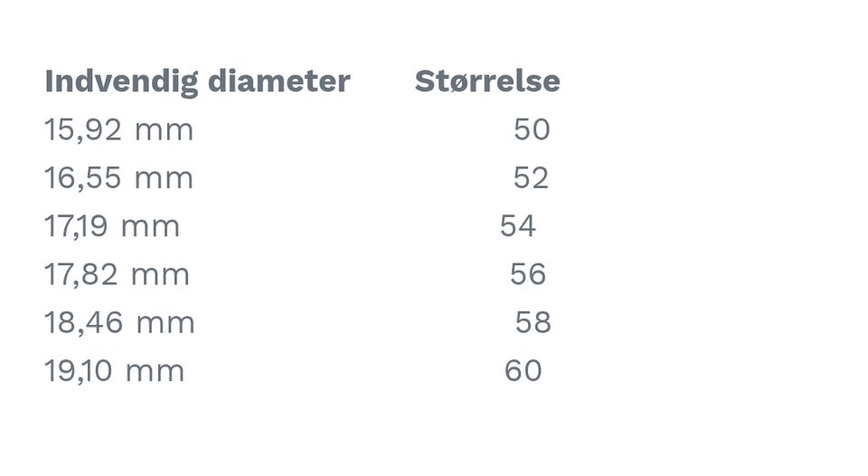Click 'mm' unit next to 19,10
The height and width of the screenshot is (476, 868).
pyautogui.click(x=155, y=374)
